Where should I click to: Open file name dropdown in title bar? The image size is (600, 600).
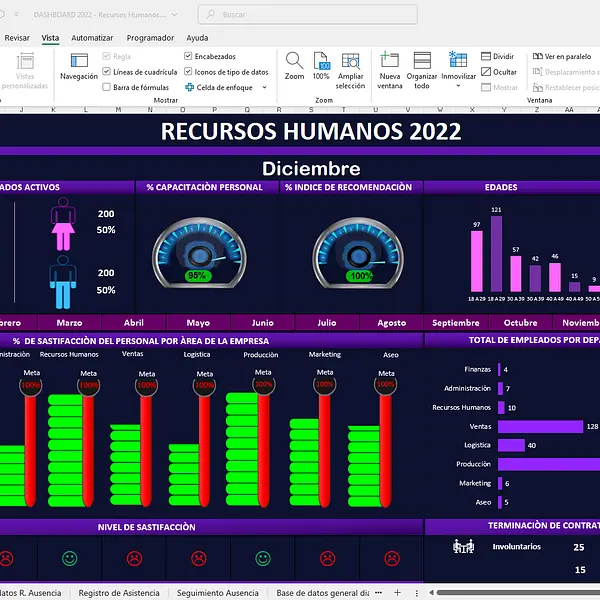(x=174, y=15)
